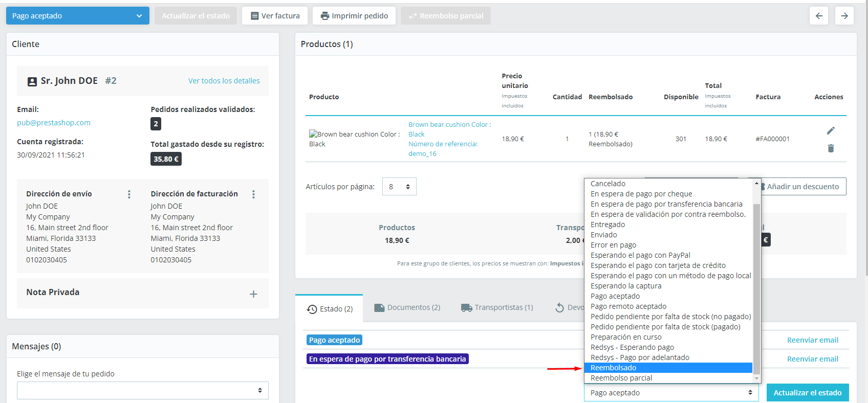Click the Nota Privada heading
Screen dimensions: 868x403
53,292
